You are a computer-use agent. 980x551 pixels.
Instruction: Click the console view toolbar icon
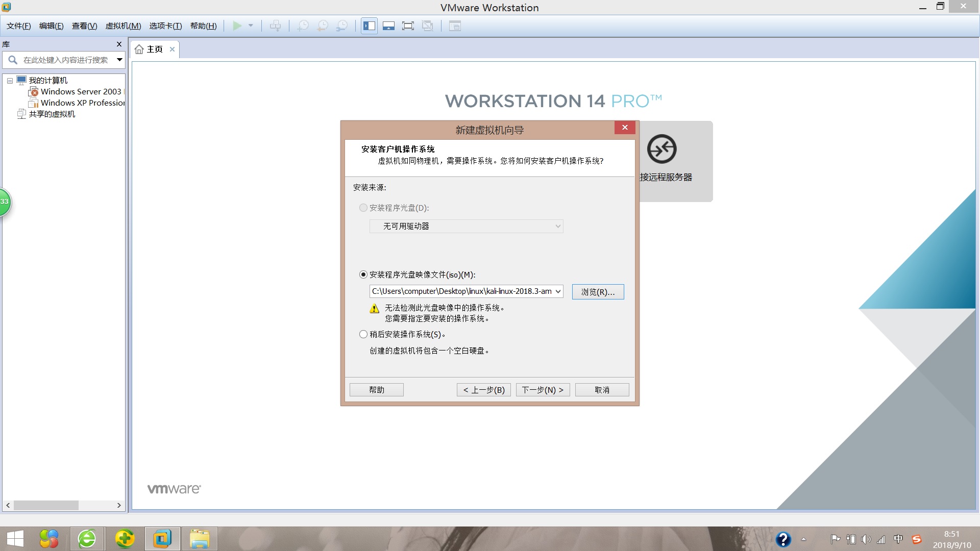[455, 26]
